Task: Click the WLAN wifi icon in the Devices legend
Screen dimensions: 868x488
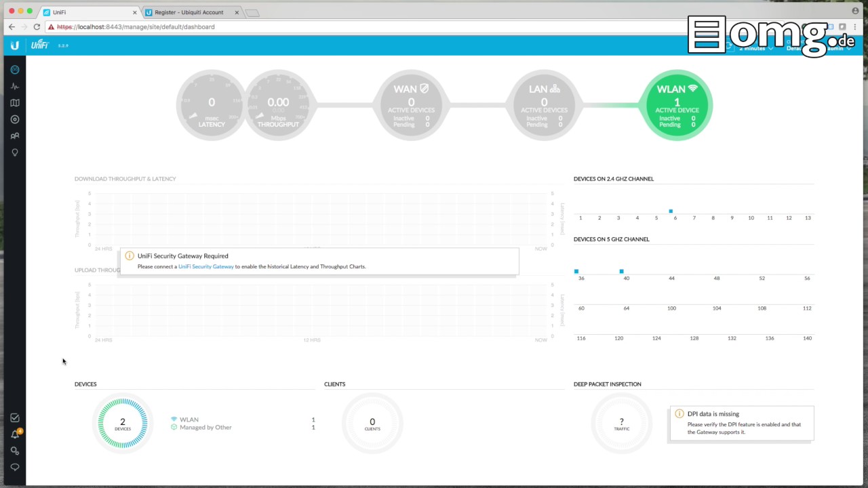Action: (174, 420)
